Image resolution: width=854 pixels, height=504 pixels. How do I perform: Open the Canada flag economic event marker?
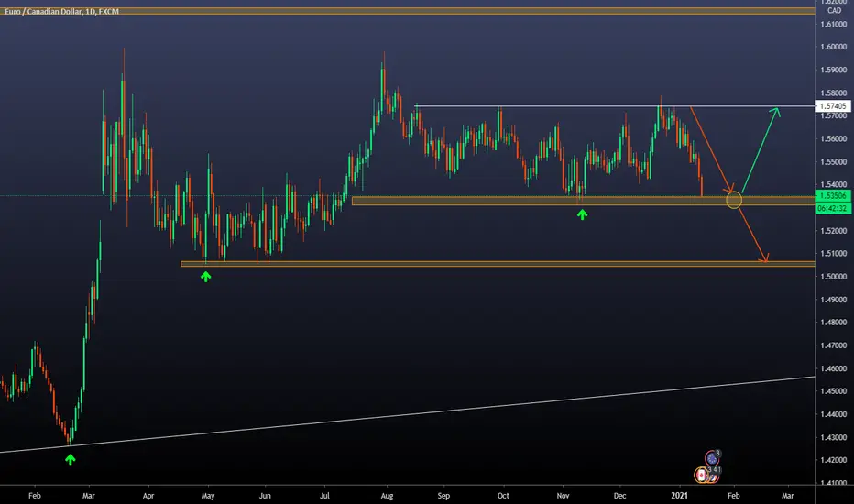click(702, 475)
